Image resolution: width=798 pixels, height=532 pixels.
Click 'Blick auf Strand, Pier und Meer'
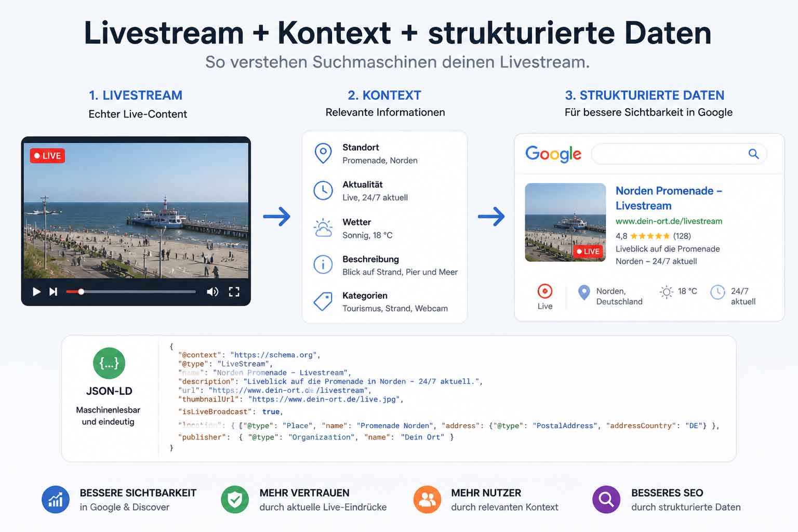(x=400, y=272)
